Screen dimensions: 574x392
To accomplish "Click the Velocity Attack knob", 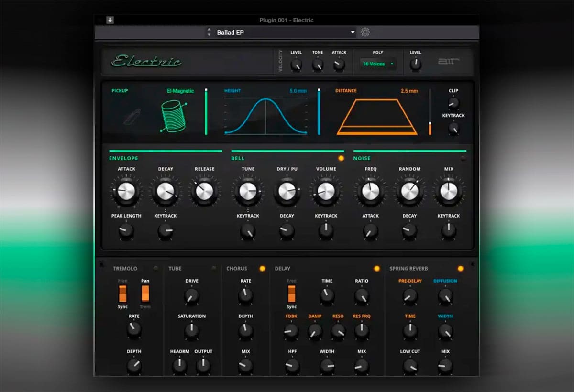I will coord(339,65).
